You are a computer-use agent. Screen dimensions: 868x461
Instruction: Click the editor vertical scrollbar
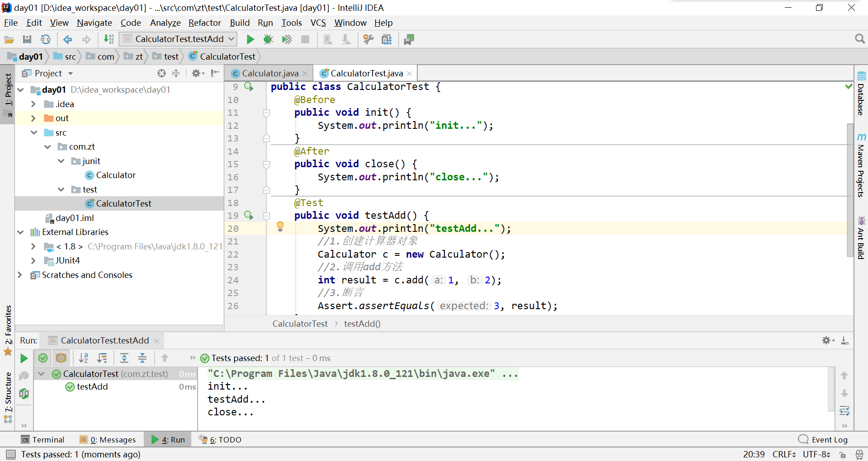tap(850, 190)
